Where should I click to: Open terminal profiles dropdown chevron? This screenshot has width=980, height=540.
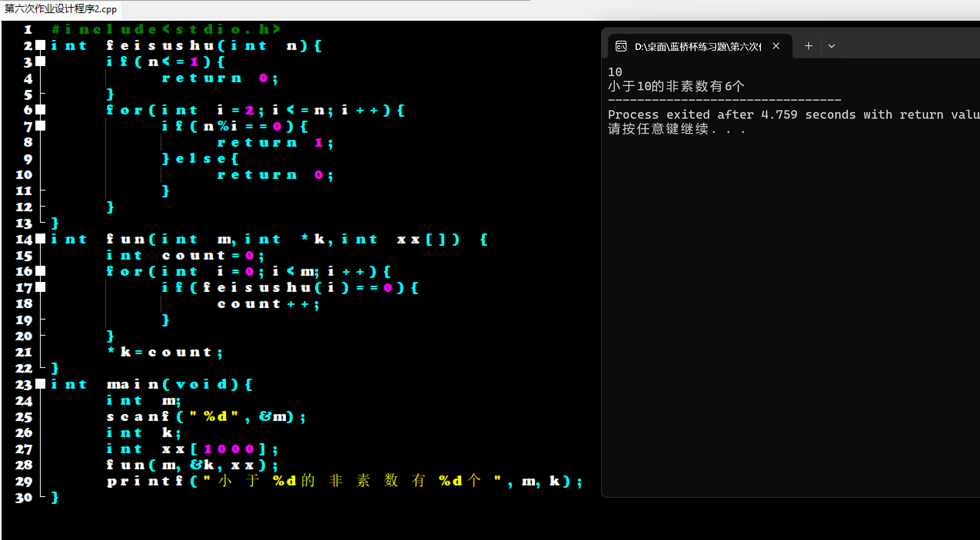coord(831,46)
